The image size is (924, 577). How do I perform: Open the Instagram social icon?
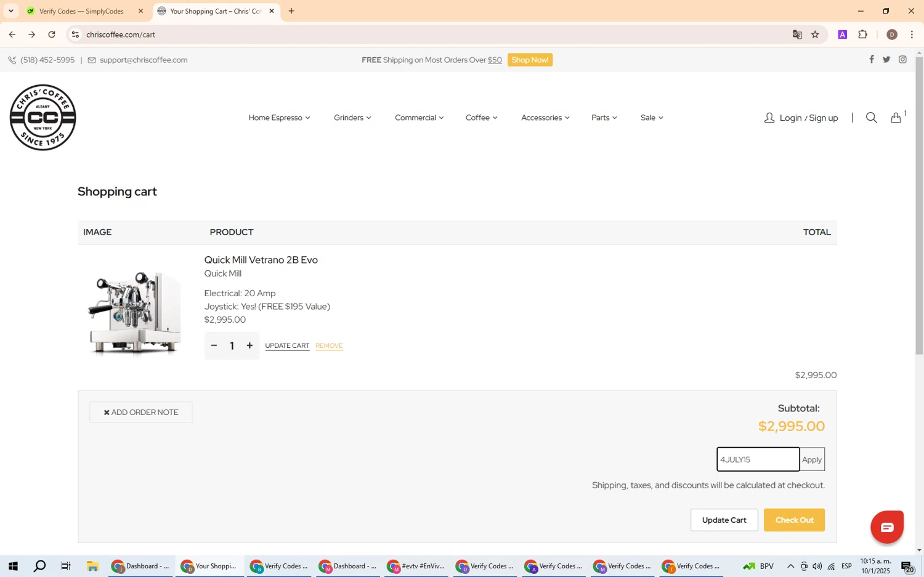(902, 60)
